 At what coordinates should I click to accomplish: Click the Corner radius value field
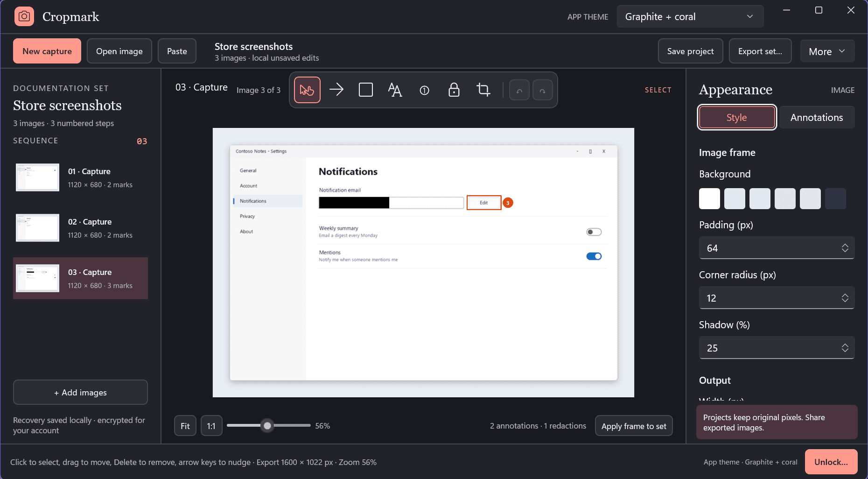777,298
